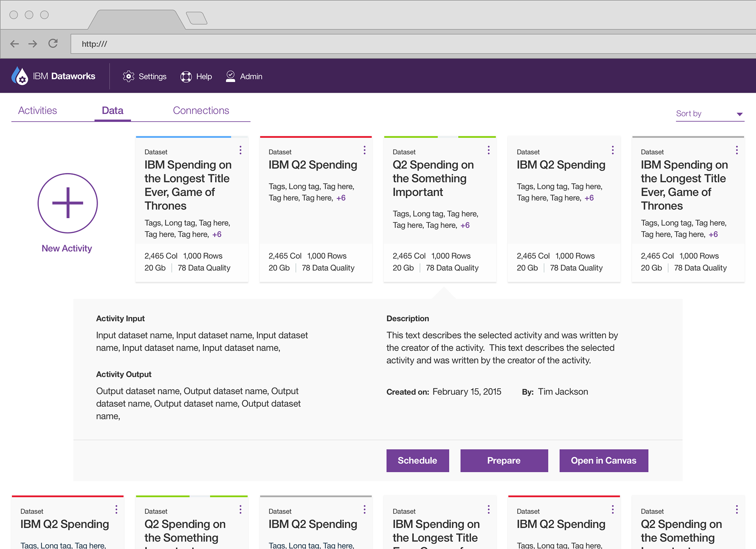Click February 15, 2015 creation date
This screenshot has height=549, width=756.
pos(467,392)
